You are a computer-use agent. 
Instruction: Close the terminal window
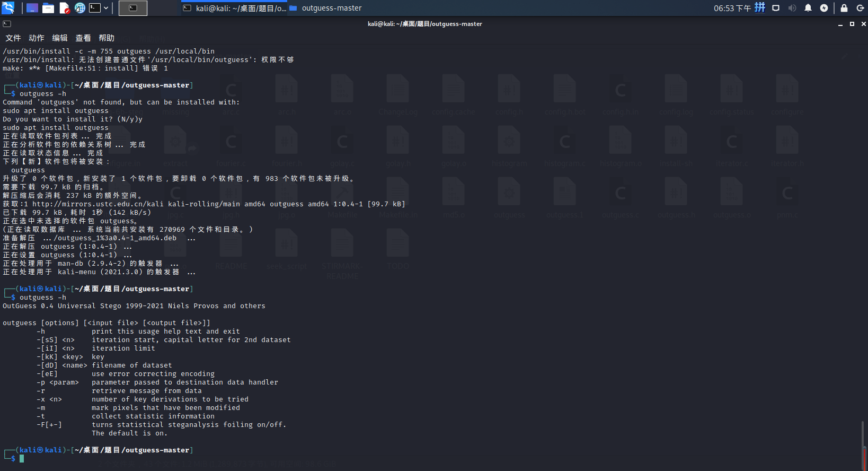[864, 24]
